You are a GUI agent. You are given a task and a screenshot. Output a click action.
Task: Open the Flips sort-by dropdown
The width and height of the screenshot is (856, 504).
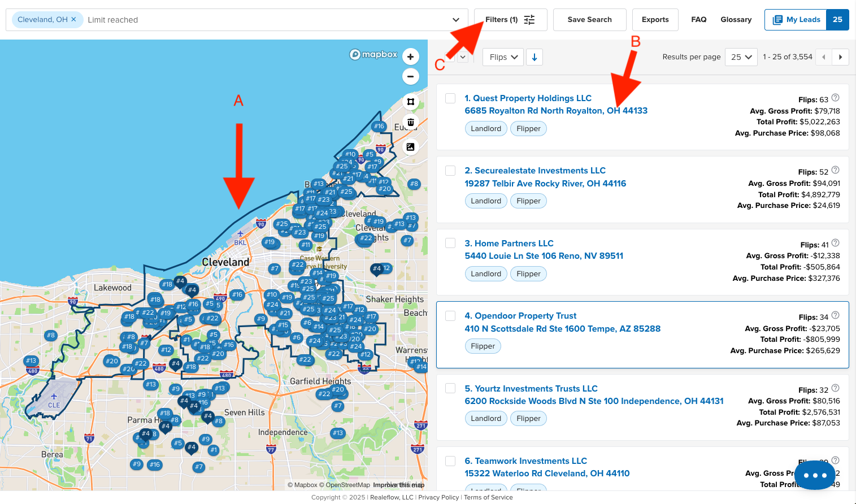[503, 57]
